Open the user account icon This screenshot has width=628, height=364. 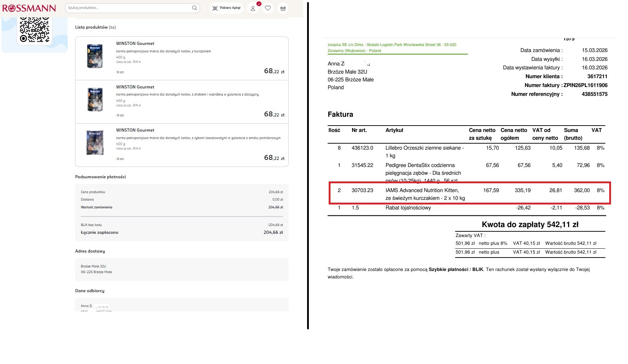tap(253, 8)
